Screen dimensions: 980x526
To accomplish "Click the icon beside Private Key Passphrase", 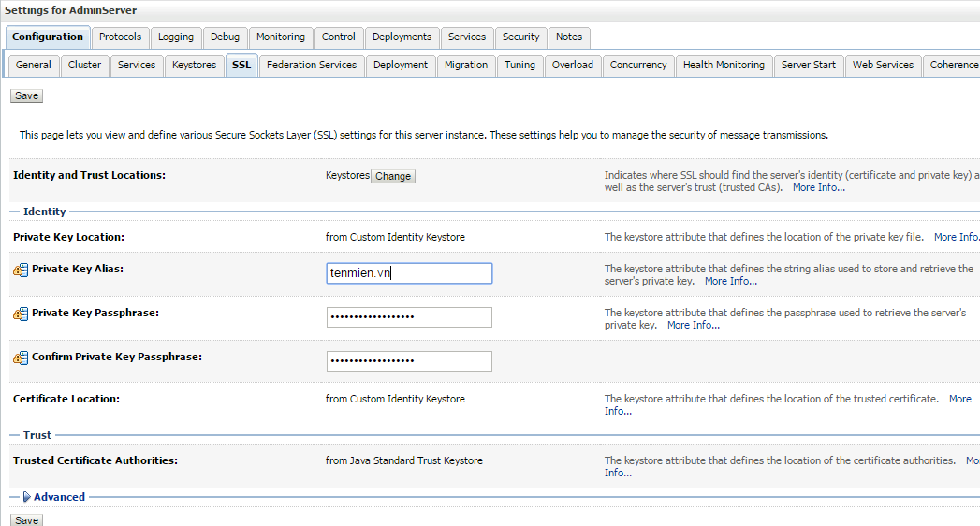I will (21, 314).
